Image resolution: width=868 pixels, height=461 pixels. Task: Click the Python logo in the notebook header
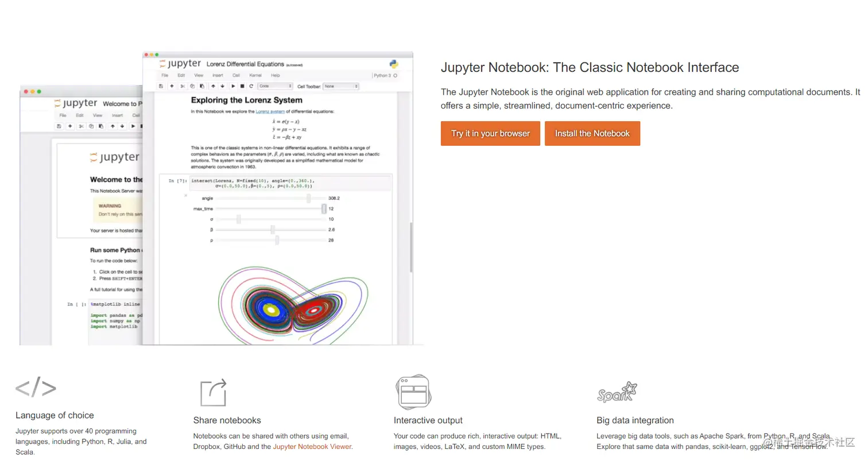(394, 64)
